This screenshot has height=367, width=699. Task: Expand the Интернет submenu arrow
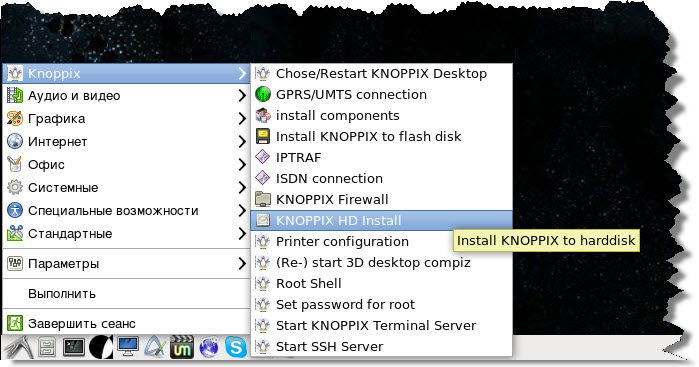(242, 141)
